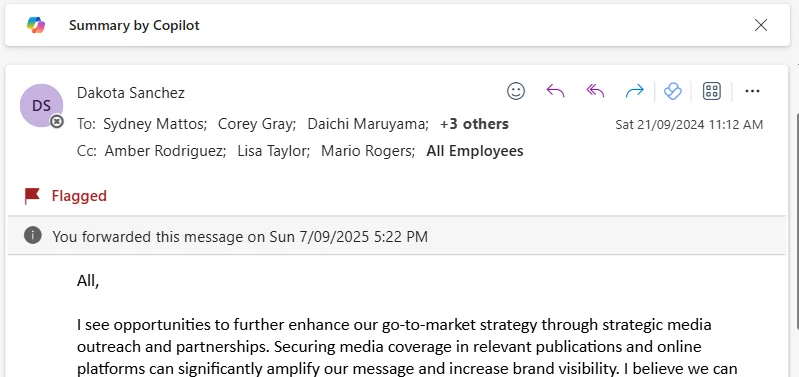Screen dimensions: 799x377
Task: Open Dakota Sanchez DS avatar
Action: [x=41, y=105]
